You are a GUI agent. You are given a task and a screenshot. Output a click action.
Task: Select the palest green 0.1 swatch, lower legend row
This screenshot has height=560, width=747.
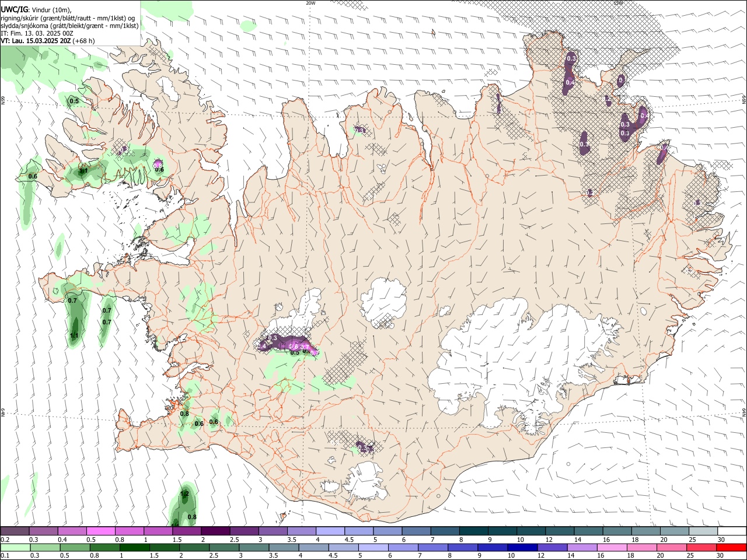pos(15,547)
